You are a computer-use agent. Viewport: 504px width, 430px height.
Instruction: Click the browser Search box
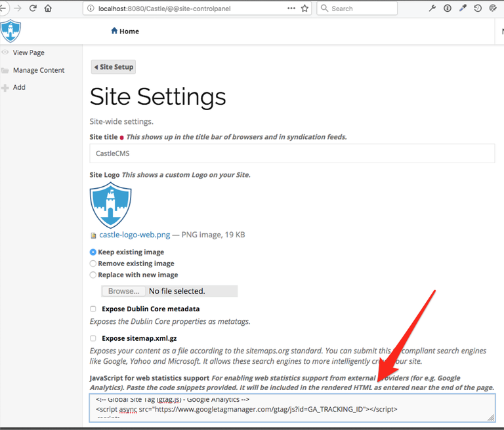pos(357,9)
